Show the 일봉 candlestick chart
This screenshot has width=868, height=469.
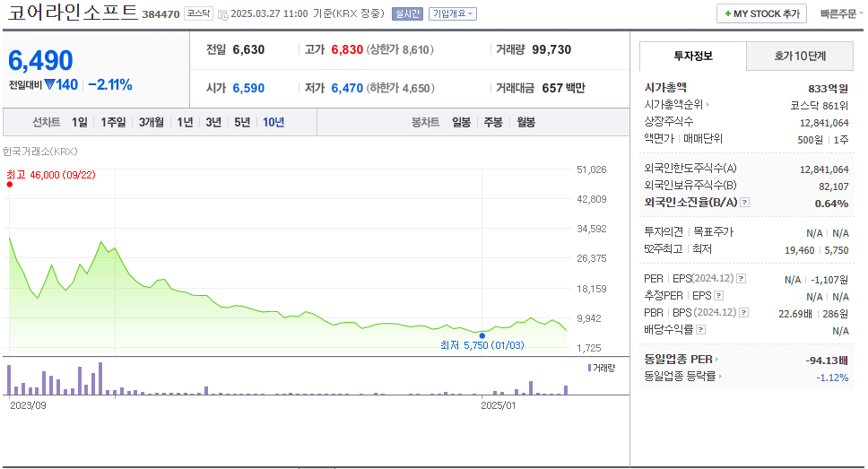[461, 122]
